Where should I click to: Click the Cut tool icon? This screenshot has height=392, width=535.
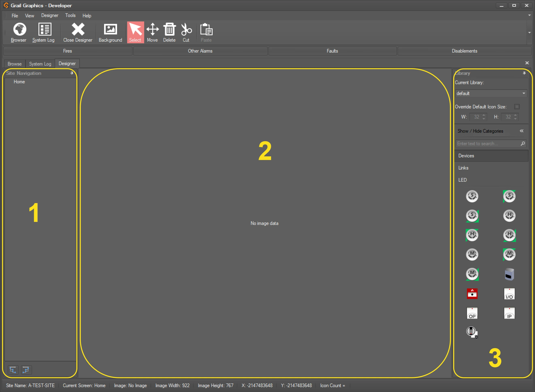pos(186,32)
